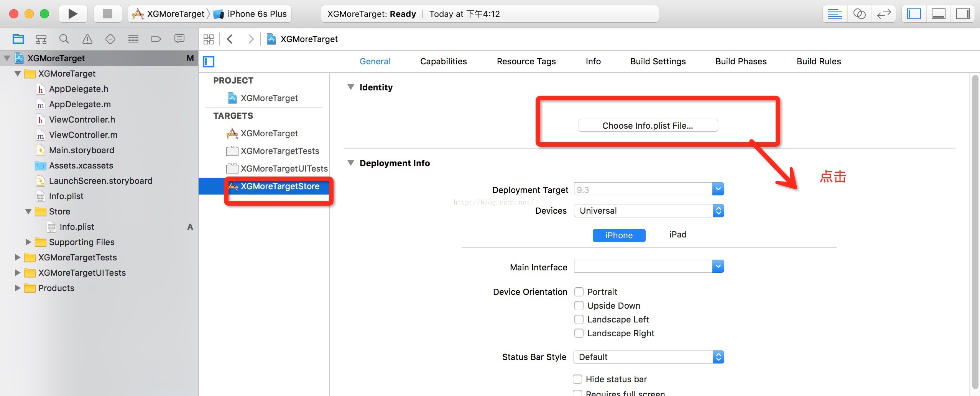Choose the iPhone 6s Plus destination

click(x=250, y=14)
